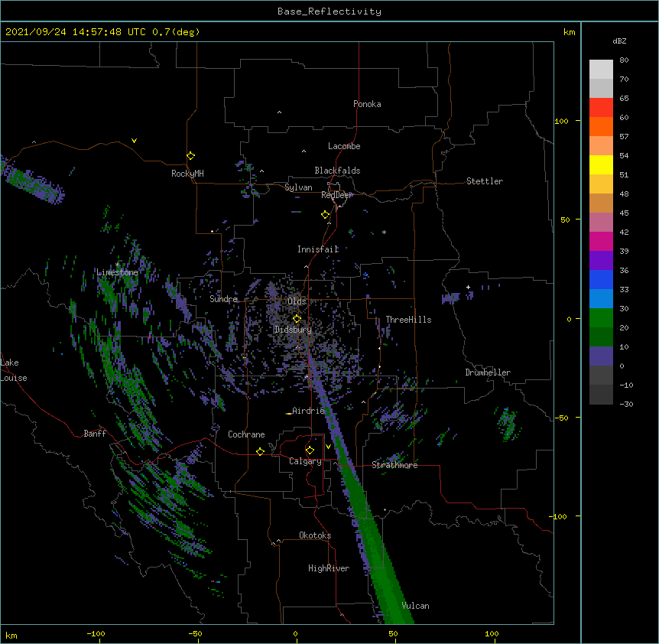
Task: Click the yellow diamond marker between Olds and Didsbury
Action: (x=297, y=318)
